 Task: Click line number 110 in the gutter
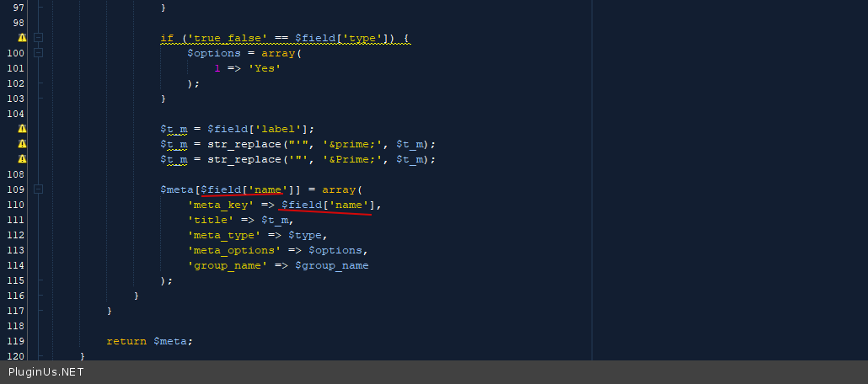coord(15,205)
